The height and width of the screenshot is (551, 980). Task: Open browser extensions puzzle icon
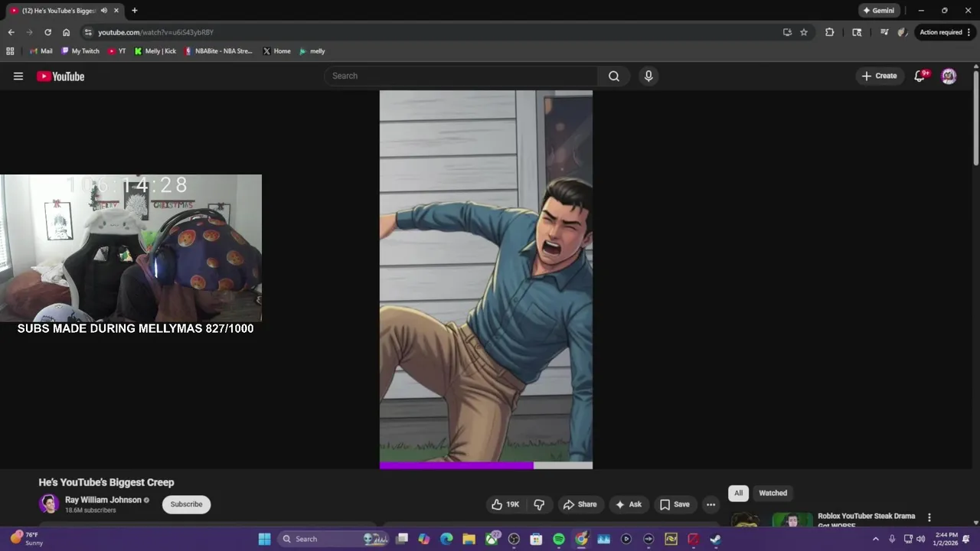point(829,32)
